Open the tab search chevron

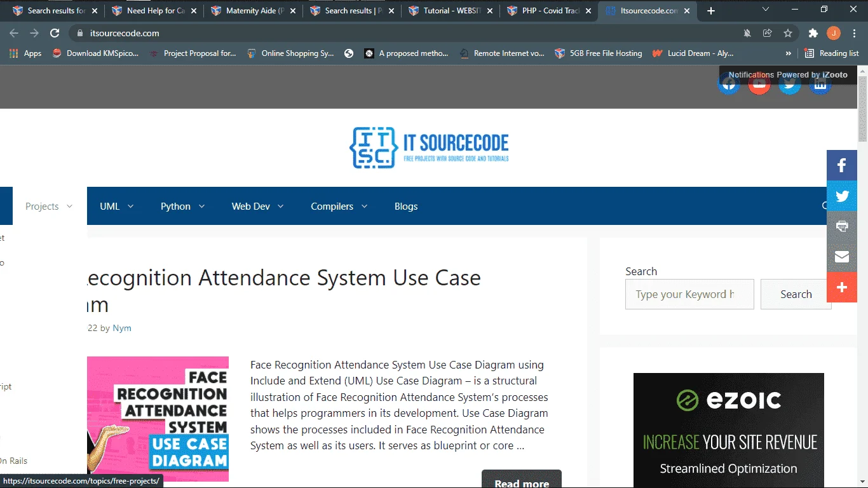[766, 10]
